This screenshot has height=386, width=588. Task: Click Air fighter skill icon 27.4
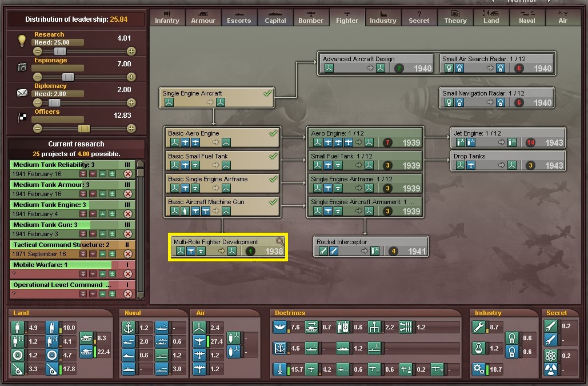pyautogui.click(x=199, y=341)
